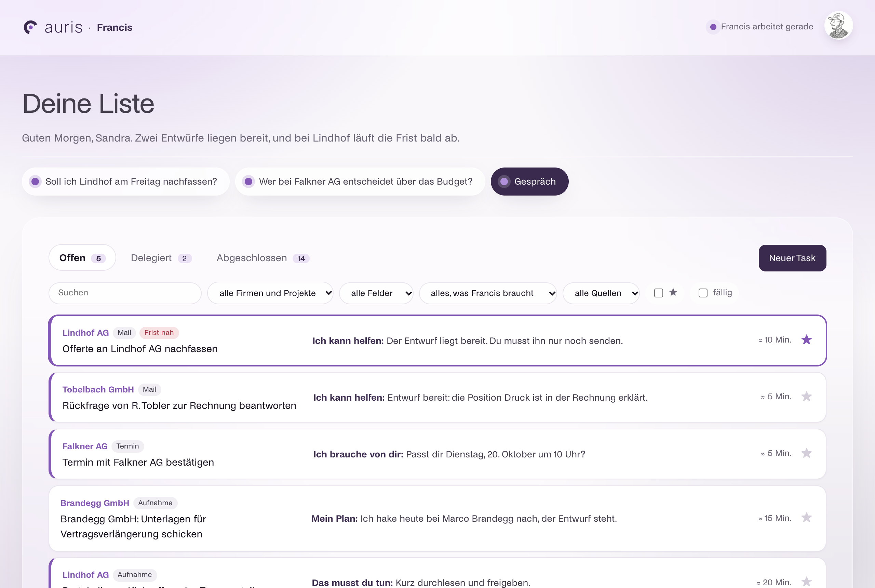Switch to the Abgeschlossen tab
Screen dimensions: 875x588
[263, 258]
